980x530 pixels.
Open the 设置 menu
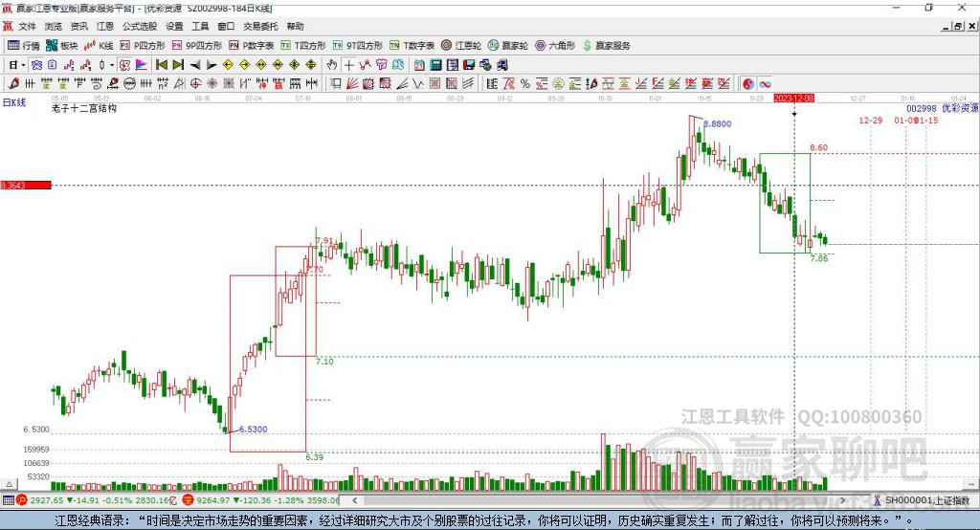pos(174,26)
